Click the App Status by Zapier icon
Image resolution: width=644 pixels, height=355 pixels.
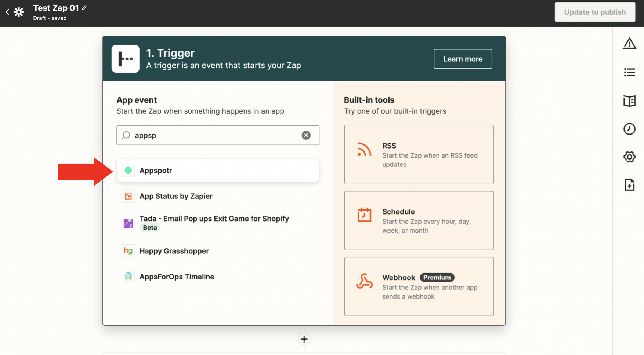pos(128,196)
